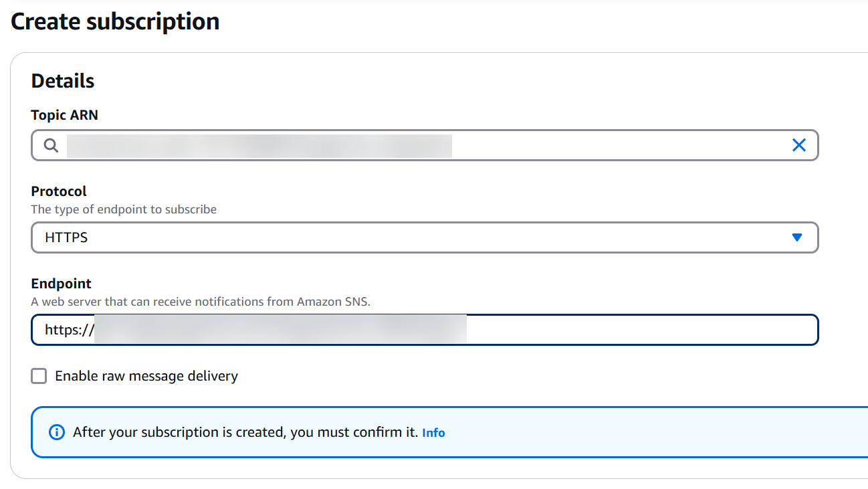The image size is (868, 489).
Task: Clear the Topic ARN field with X icon
Action: [798, 145]
